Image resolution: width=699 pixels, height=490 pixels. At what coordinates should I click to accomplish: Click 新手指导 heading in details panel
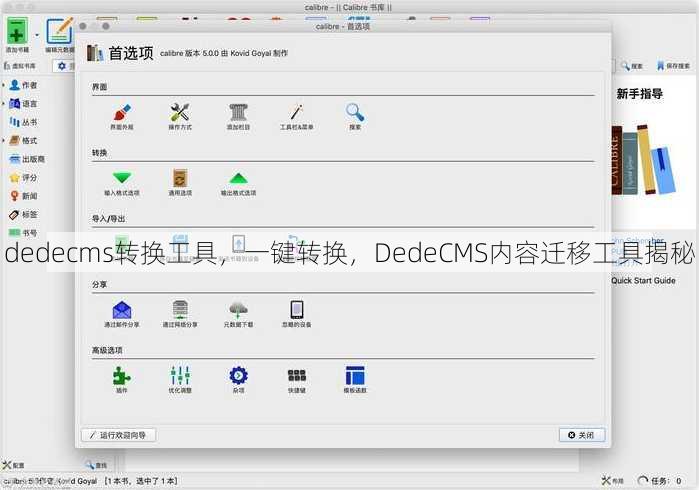(639, 94)
